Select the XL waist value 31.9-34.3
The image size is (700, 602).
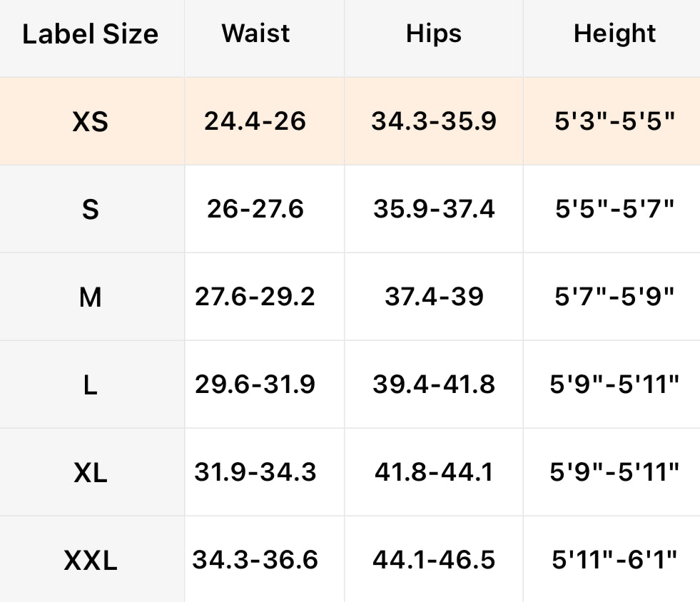(255, 473)
